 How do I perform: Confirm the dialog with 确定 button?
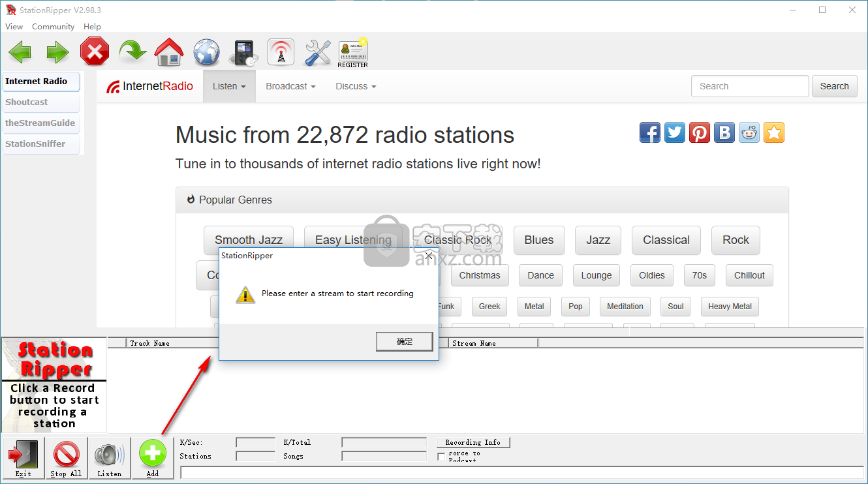pos(404,342)
